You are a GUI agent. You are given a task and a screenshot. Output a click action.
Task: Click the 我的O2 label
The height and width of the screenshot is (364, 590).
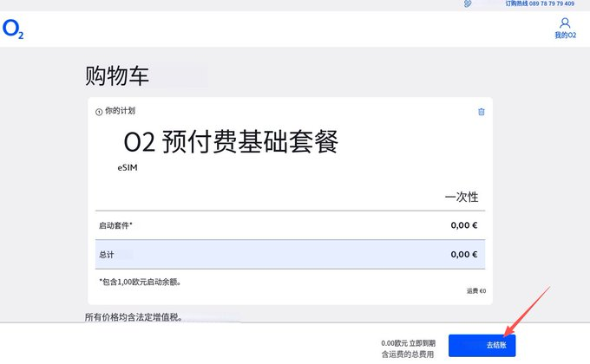565,35
